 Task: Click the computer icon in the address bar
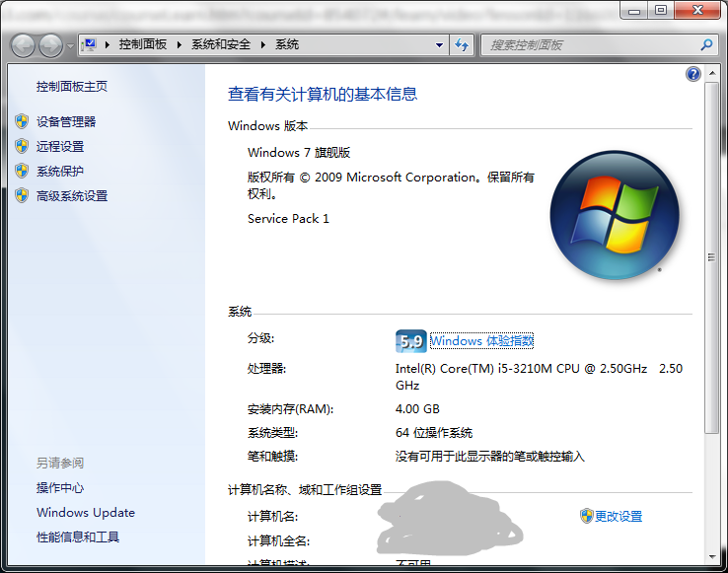click(x=88, y=44)
